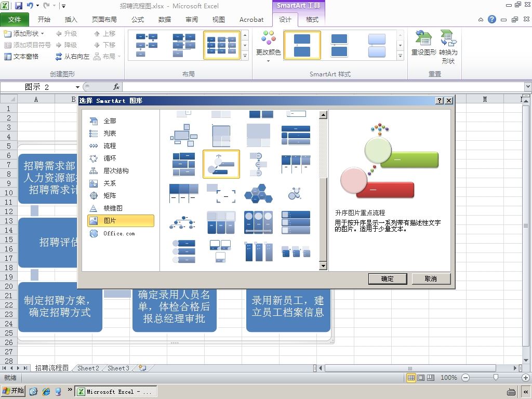Click Microsoft Excel taskbar button
Viewport: 532px width, 399px height.
(x=116, y=392)
